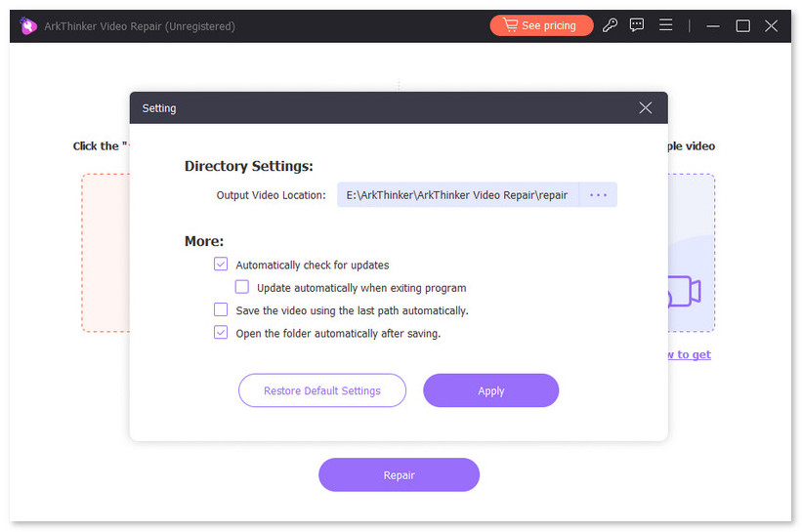Enable Update automatically when exiting program

click(x=242, y=287)
